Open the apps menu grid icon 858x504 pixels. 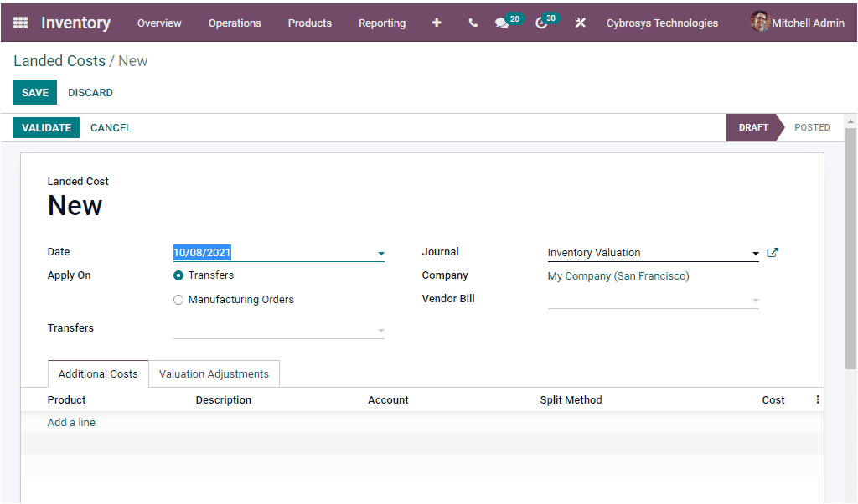point(21,23)
